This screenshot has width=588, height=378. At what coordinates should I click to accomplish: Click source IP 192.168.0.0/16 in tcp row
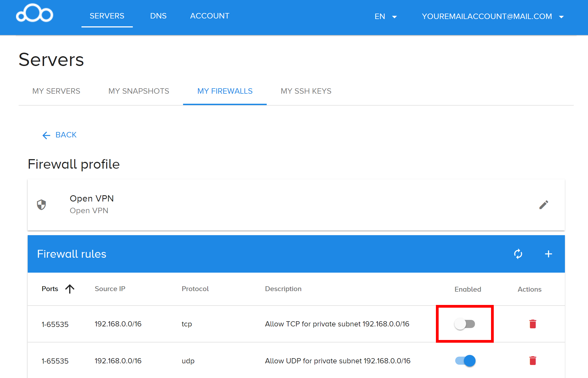click(x=118, y=324)
